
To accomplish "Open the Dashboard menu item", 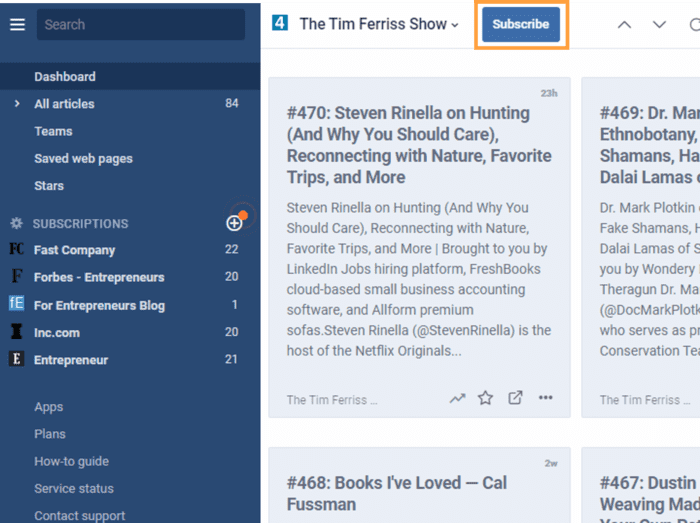I will pos(130,76).
